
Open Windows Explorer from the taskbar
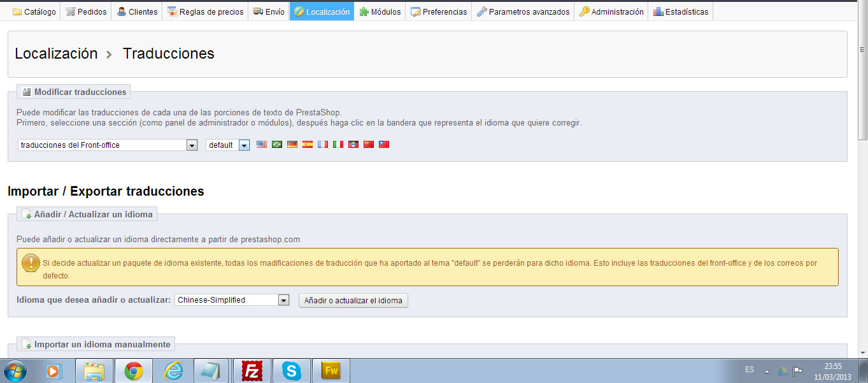point(94,370)
